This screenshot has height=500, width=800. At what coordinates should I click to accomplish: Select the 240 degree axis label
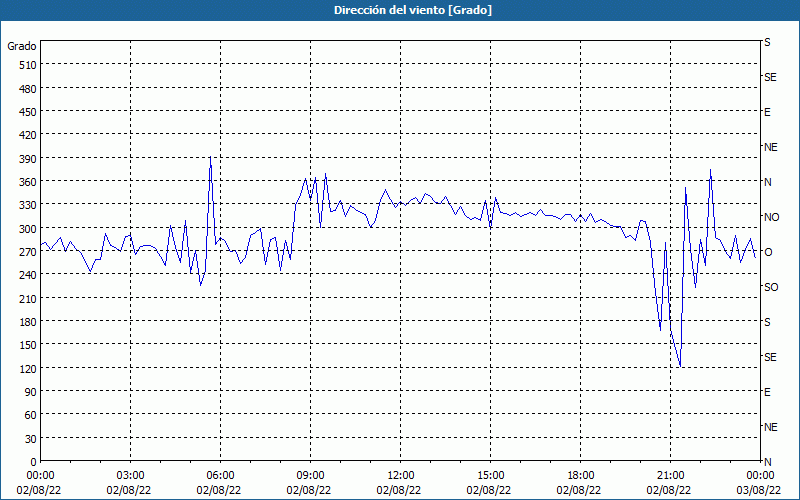[x=27, y=276]
